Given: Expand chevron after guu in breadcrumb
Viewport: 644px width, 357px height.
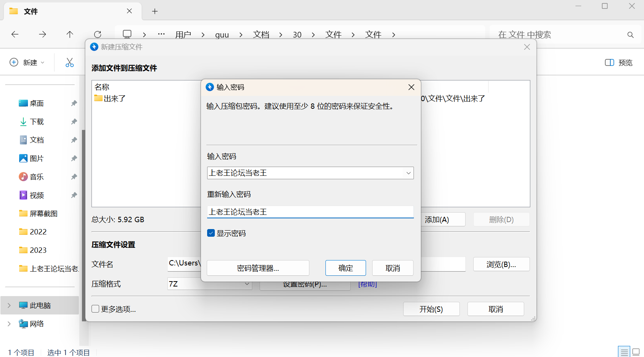Looking at the screenshot, I should click(241, 35).
